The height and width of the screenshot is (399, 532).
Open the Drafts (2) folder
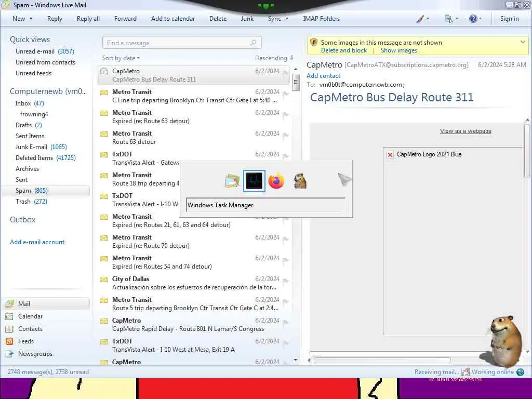[29, 125]
